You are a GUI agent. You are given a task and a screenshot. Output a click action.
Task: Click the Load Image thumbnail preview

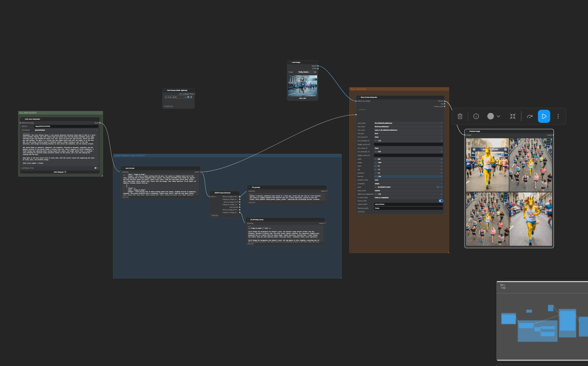click(302, 86)
